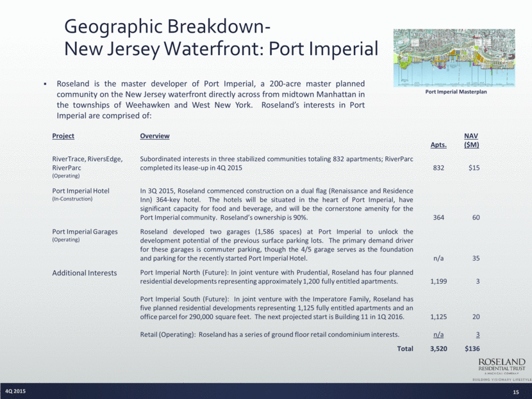This screenshot has height=399, width=532.
Task: Click the "Total" row label
Action: (405, 348)
